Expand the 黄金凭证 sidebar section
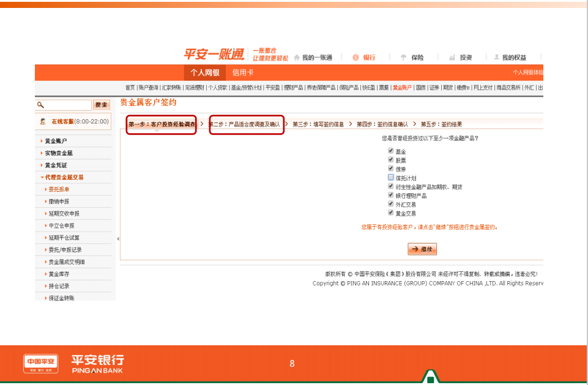The width and height of the screenshot is (588, 385). 56,165
